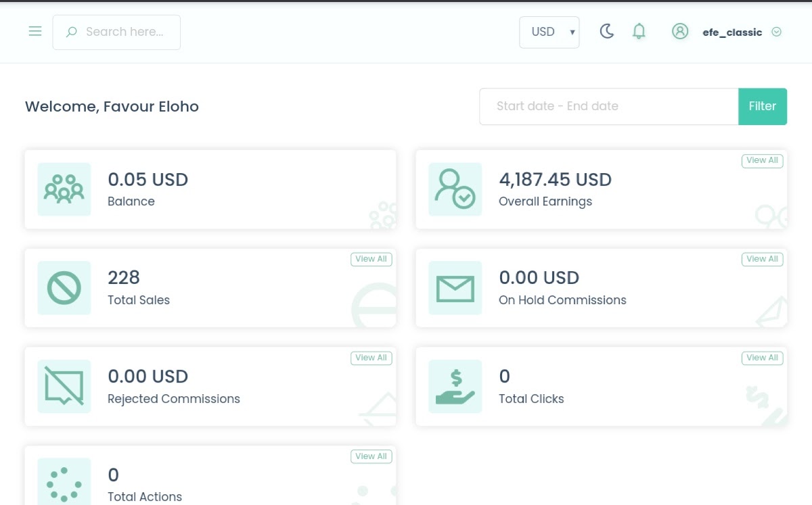The height and width of the screenshot is (505, 812).
Task: Click the Total Sales prohibited-circle icon
Action: [x=64, y=288]
